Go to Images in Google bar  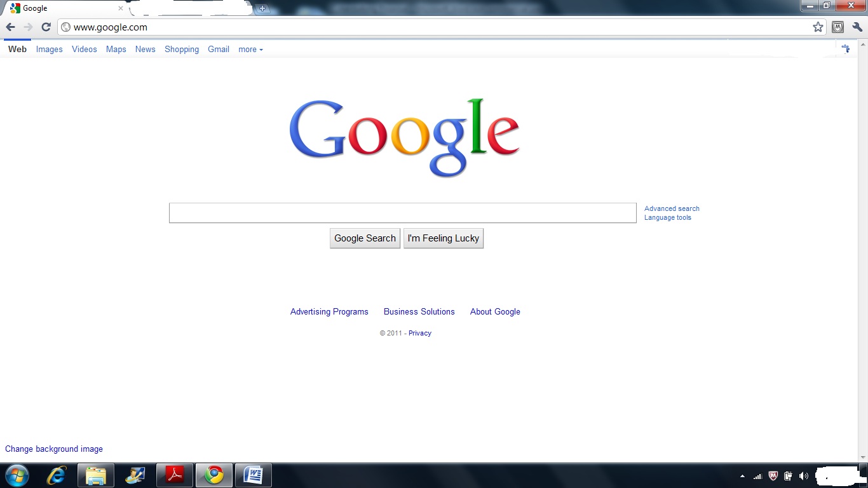pos(49,49)
